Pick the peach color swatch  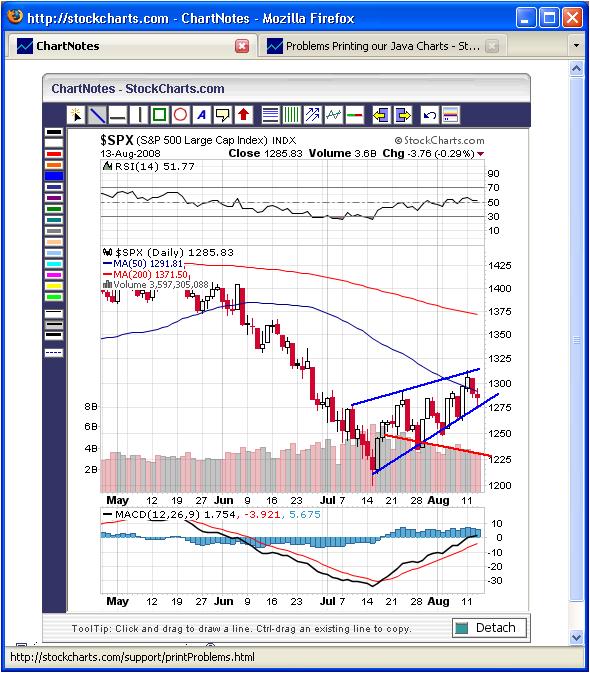click(54, 242)
